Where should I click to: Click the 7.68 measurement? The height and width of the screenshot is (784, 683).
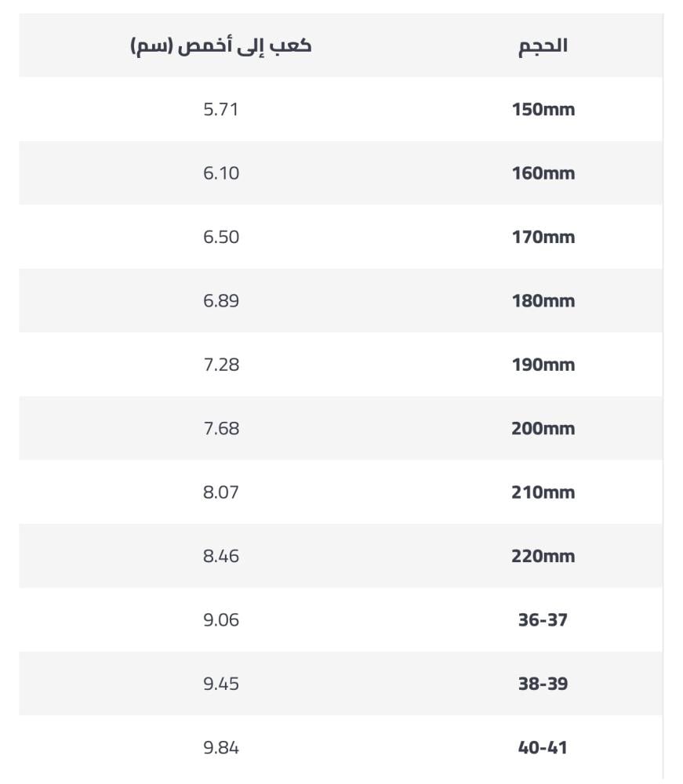tap(221, 429)
